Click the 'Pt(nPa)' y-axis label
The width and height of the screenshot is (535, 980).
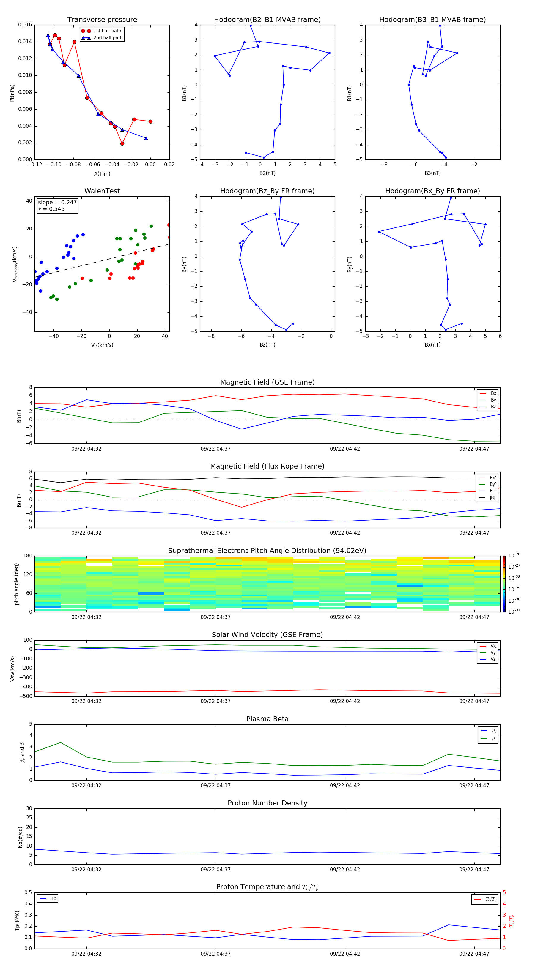(x=12, y=93)
